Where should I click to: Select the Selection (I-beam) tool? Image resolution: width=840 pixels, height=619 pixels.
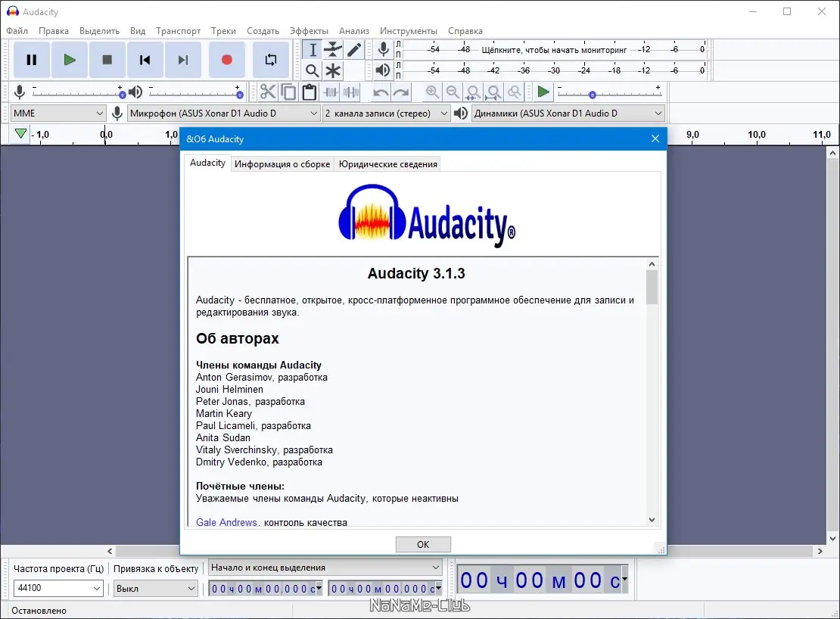point(313,50)
